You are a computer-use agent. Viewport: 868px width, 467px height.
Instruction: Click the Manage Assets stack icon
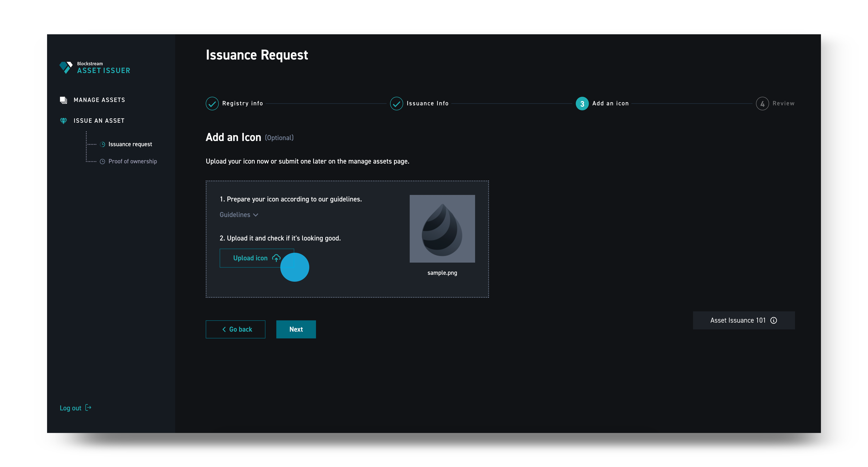coord(63,100)
